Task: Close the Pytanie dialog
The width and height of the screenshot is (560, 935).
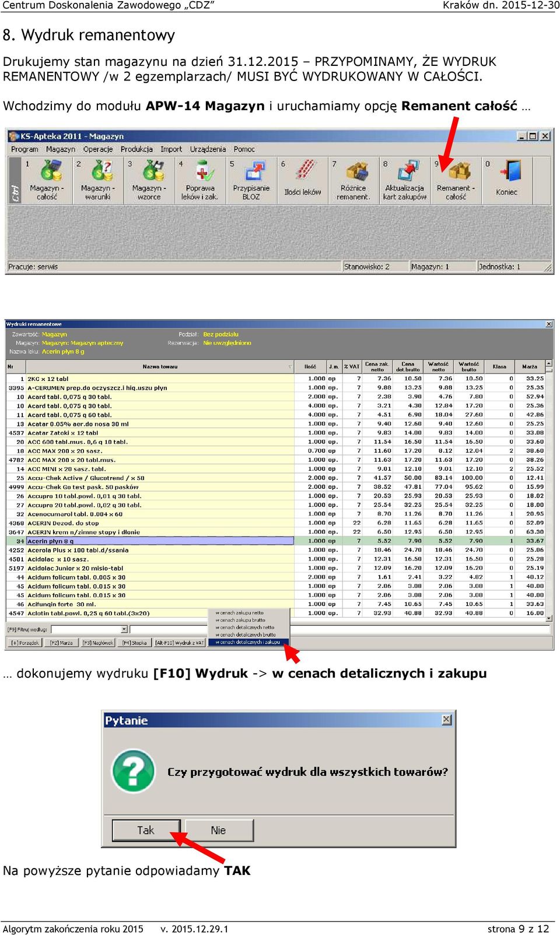Action: pyautogui.click(x=446, y=720)
